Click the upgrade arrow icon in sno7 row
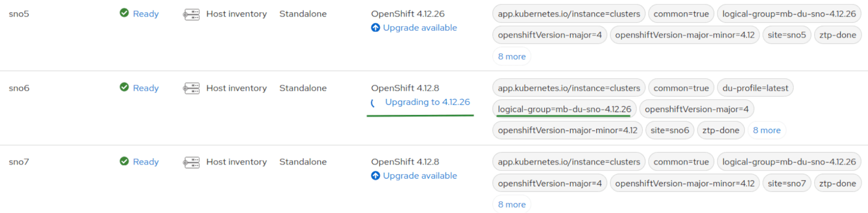The image size is (868, 213). (376, 176)
